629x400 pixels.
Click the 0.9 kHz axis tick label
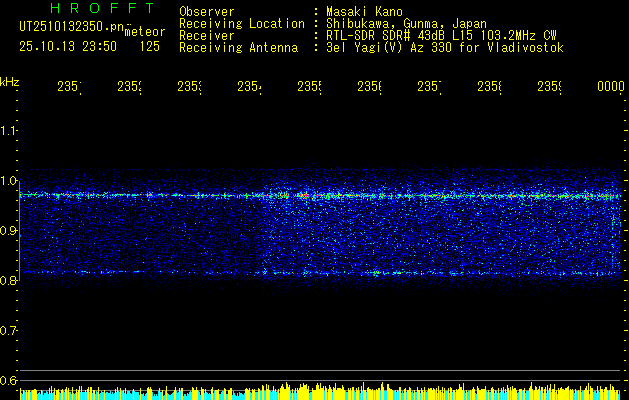[8, 230]
